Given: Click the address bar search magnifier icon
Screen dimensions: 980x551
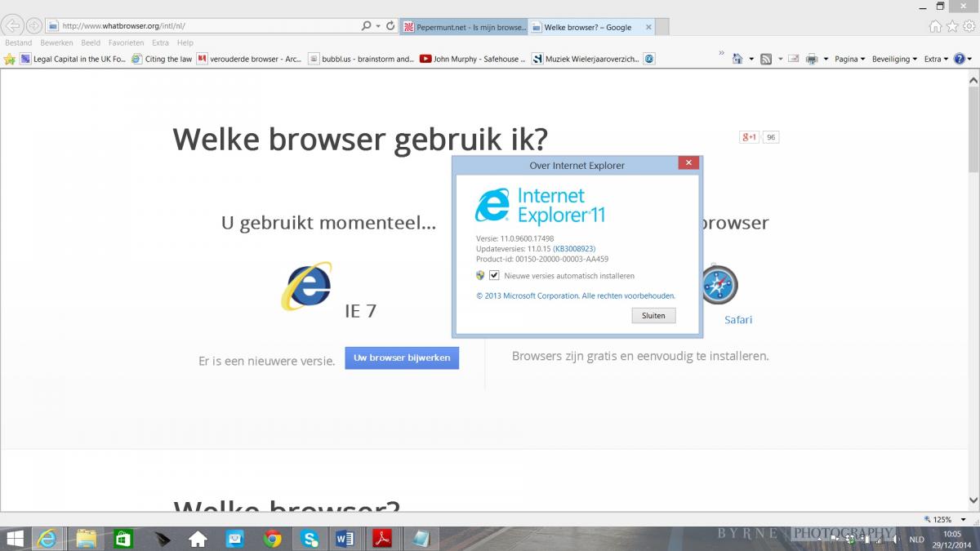Looking at the screenshot, I should pyautogui.click(x=366, y=25).
